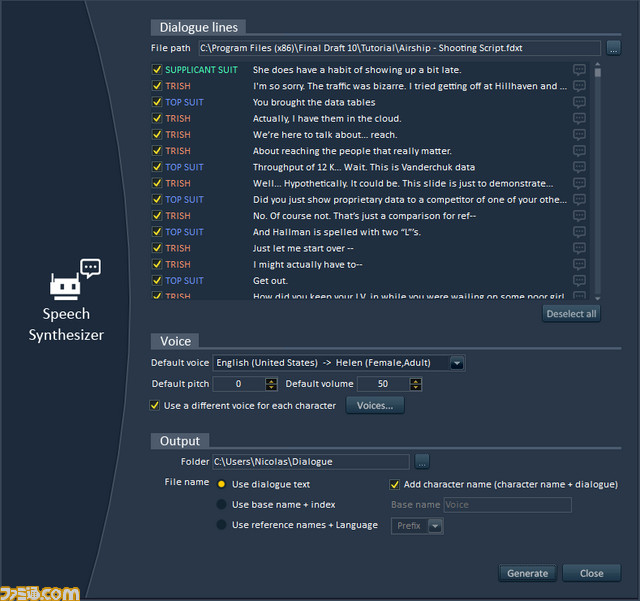Click speech bubble icon for "Did you just show" line
Viewport: 640px width, 601px height.
579,199
